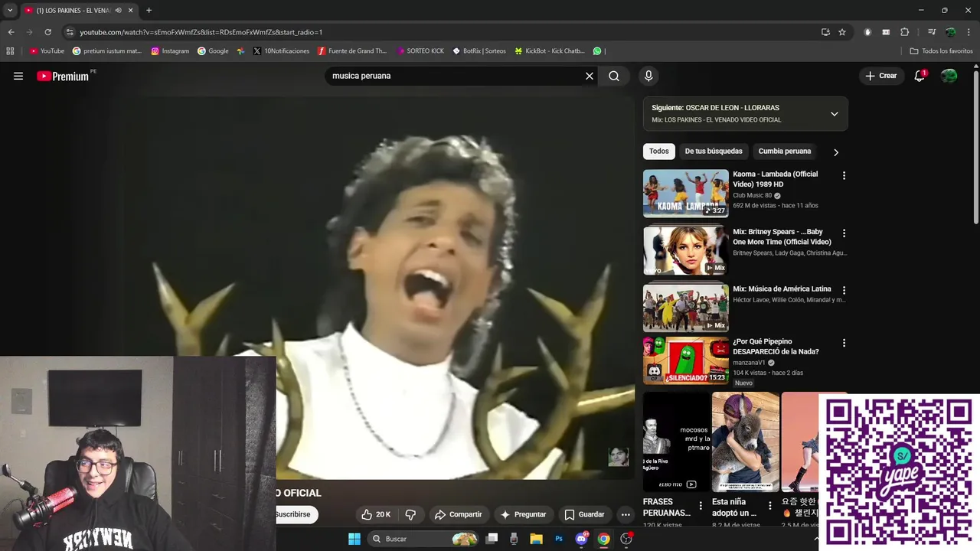The image size is (980, 551).
Task: Open YouTube notifications bell
Action: pos(920,76)
